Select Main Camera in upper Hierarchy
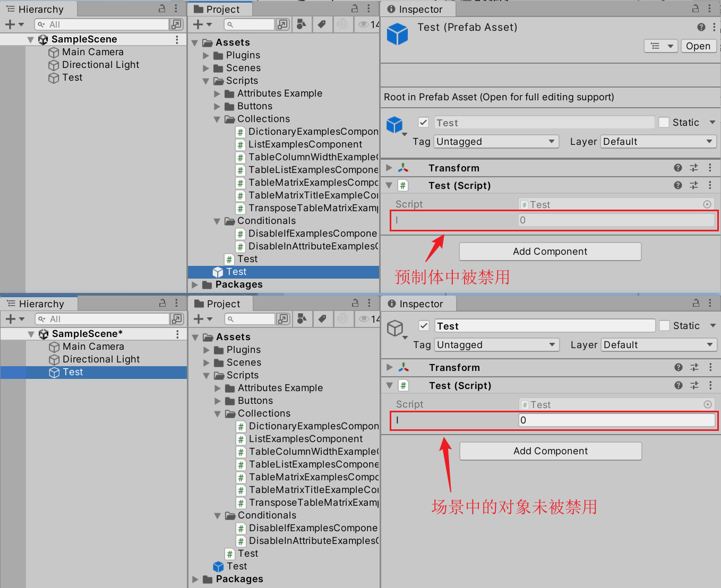Image resolution: width=721 pixels, height=588 pixels. click(93, 52)
